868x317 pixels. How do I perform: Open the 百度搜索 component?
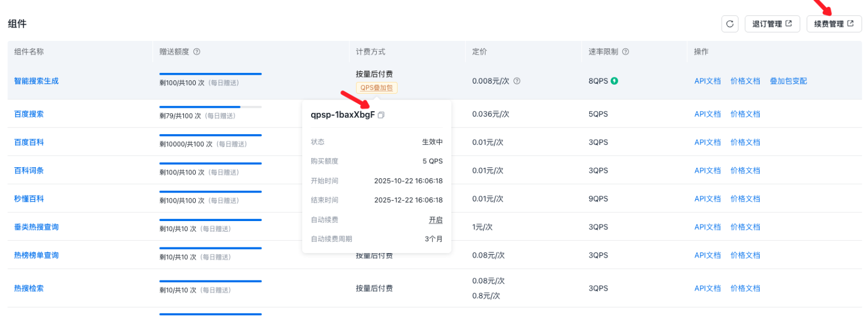coord(29,114)
